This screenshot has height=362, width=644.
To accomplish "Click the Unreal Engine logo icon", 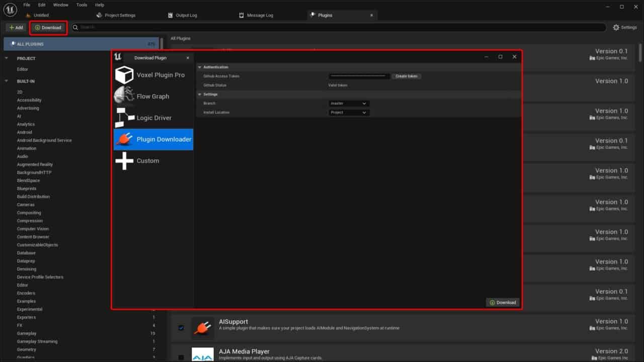I will 11,9.
